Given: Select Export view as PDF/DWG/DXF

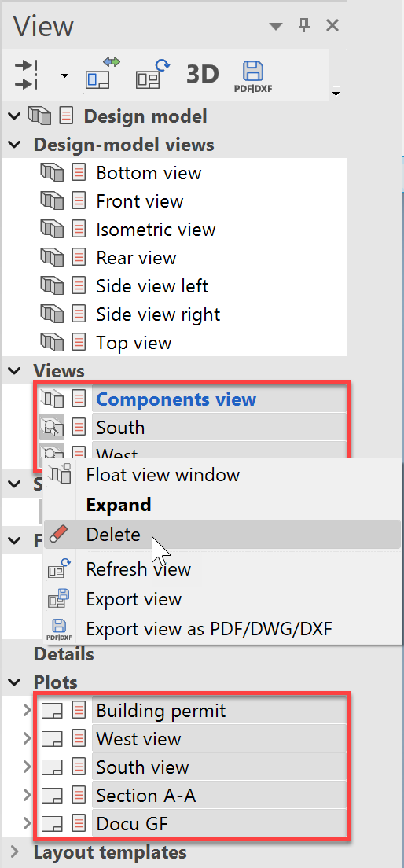Looking at the screenshot, I should [210, 628].
